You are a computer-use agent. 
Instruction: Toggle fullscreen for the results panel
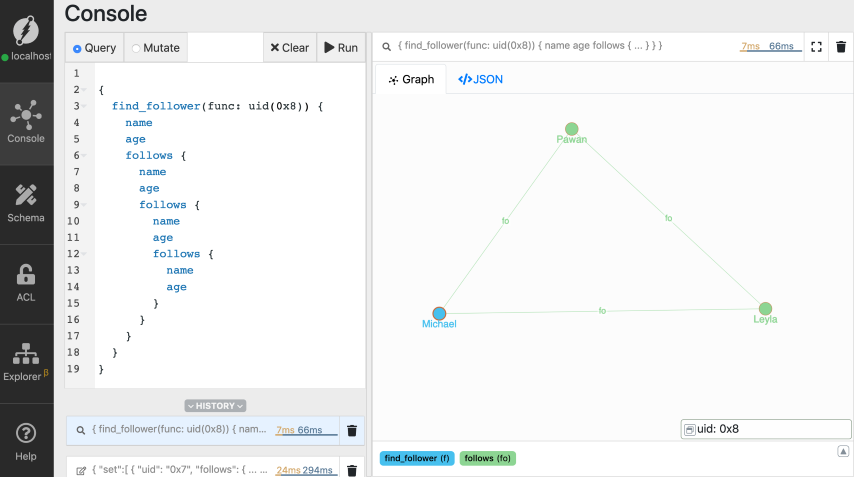coord(816,47)
